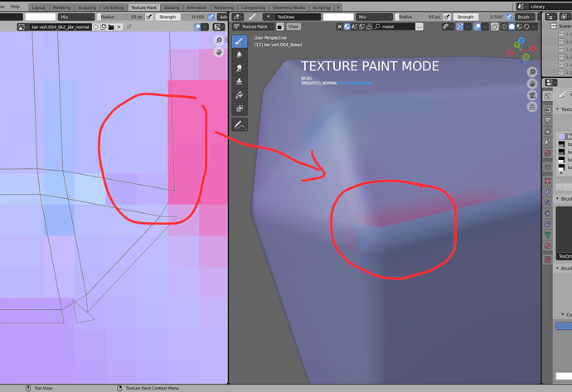This screenshot has height=392, width=572.
Task: Open Particles properties tab
Action: [548, 202]
